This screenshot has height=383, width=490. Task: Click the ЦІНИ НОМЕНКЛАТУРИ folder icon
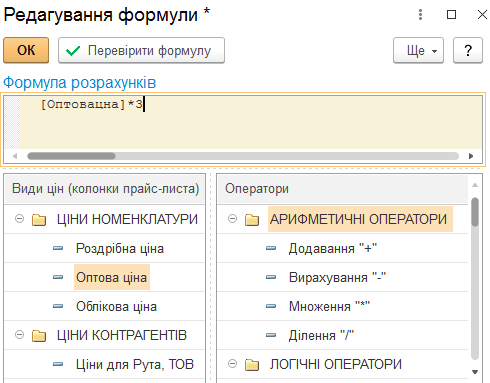click(x=39, y=220)
